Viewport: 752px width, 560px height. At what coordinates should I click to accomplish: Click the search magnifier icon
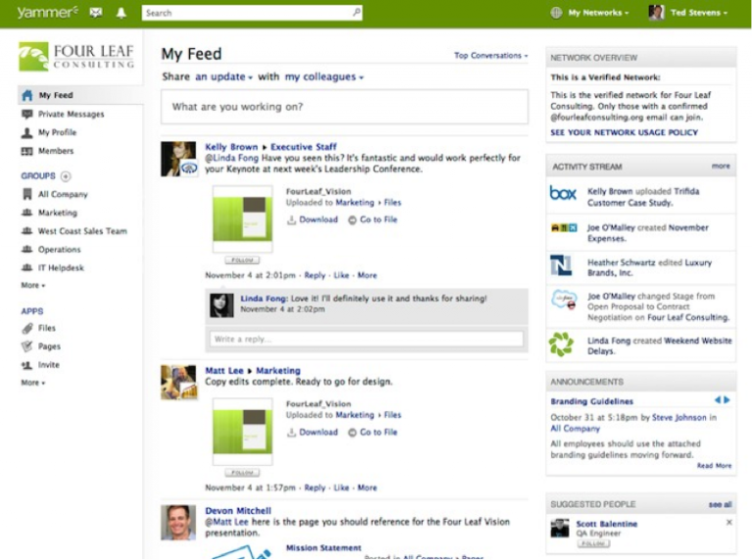(355, 13)
